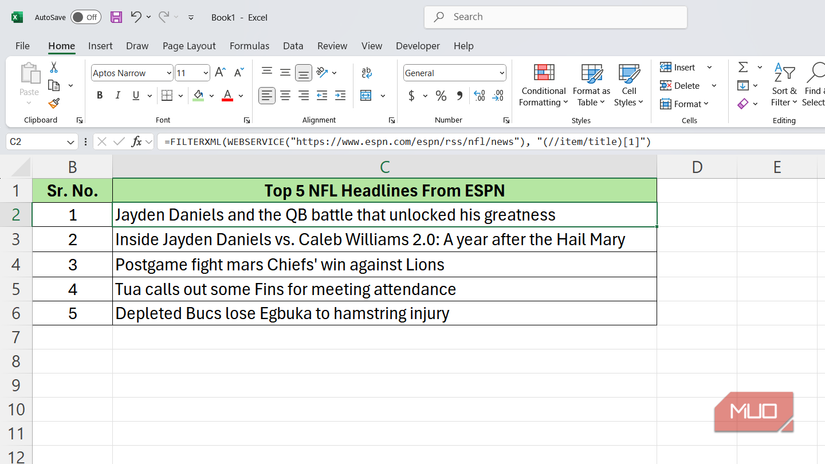Toggle AutoSave switch
This screenshot has height=464, width=825.
point(86,17)
